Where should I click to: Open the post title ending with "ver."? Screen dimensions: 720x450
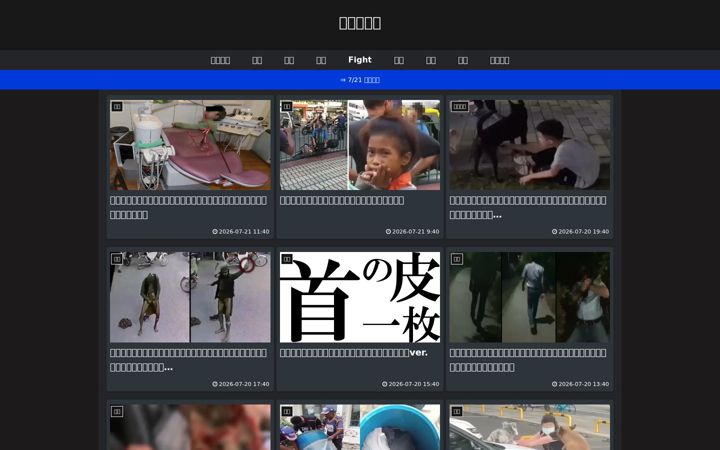[354, 353]
